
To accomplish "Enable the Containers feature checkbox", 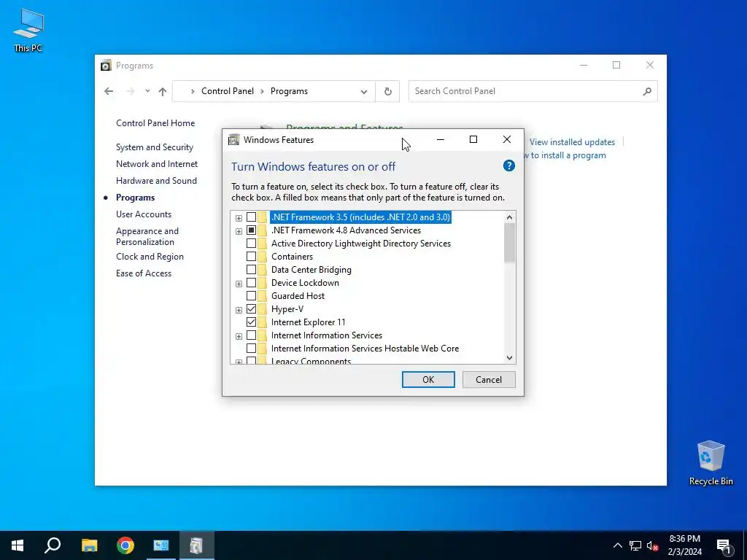I will click(x=251, y=256).
